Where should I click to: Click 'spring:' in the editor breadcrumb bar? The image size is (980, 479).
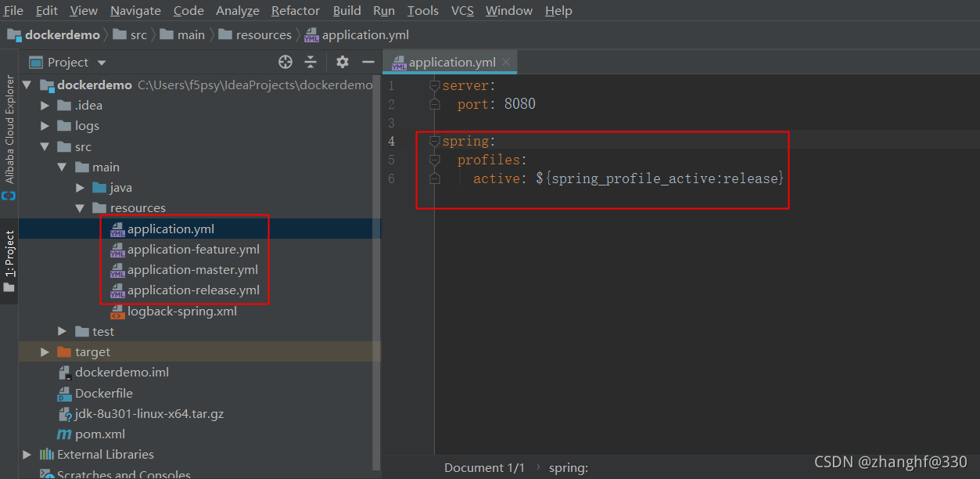(569, 468)
